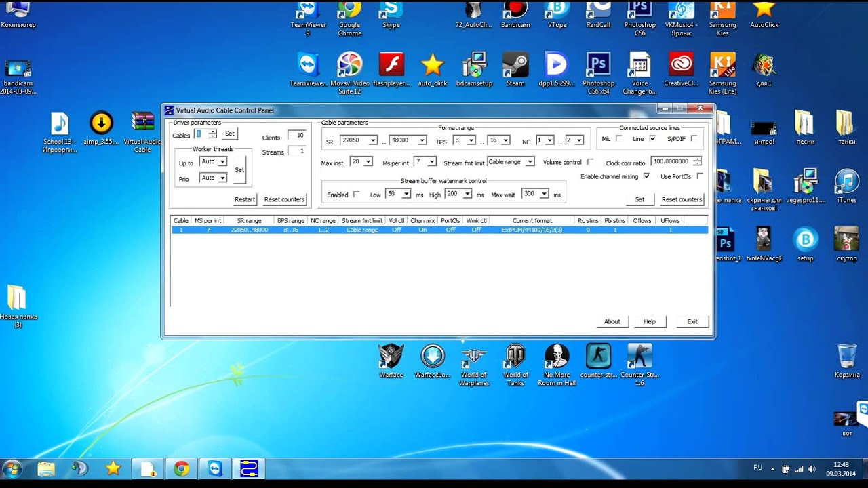Click the Exit button
The image size is (868, 488).
pyautogui.click(x=692, y=321)
